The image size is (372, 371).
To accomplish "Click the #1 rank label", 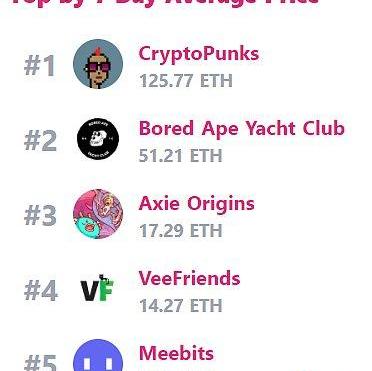I will tap(40, 66).
